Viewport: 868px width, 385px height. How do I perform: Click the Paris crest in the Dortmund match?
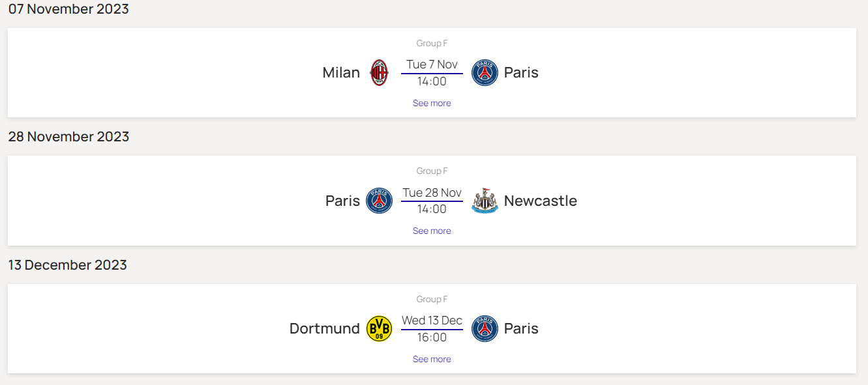(485, 329)
